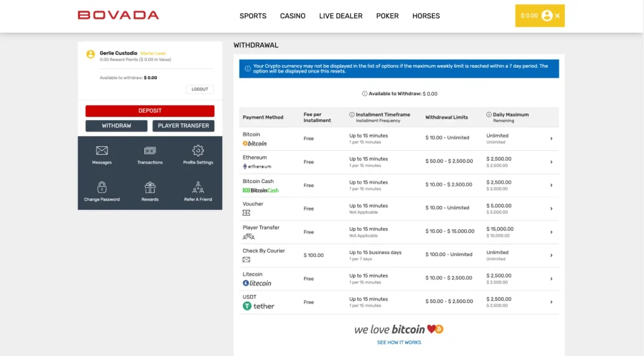The image size is (644, 356).
Task: Go to the Live Dealer section
Action: click(341, 16)
